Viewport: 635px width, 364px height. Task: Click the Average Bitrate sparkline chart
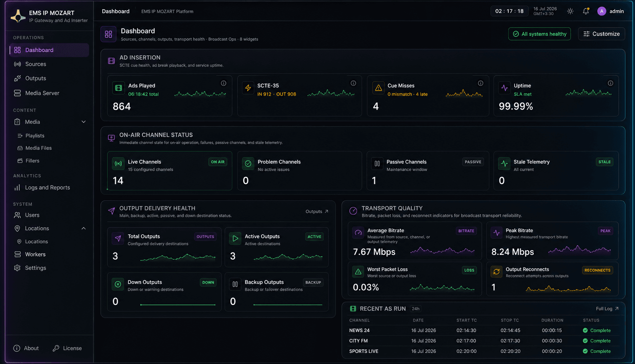coord(443,251)
